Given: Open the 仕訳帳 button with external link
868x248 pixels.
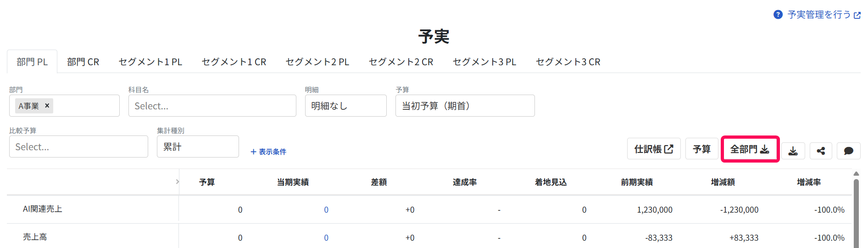Looking at the screenshot, I should coord(654,149).
